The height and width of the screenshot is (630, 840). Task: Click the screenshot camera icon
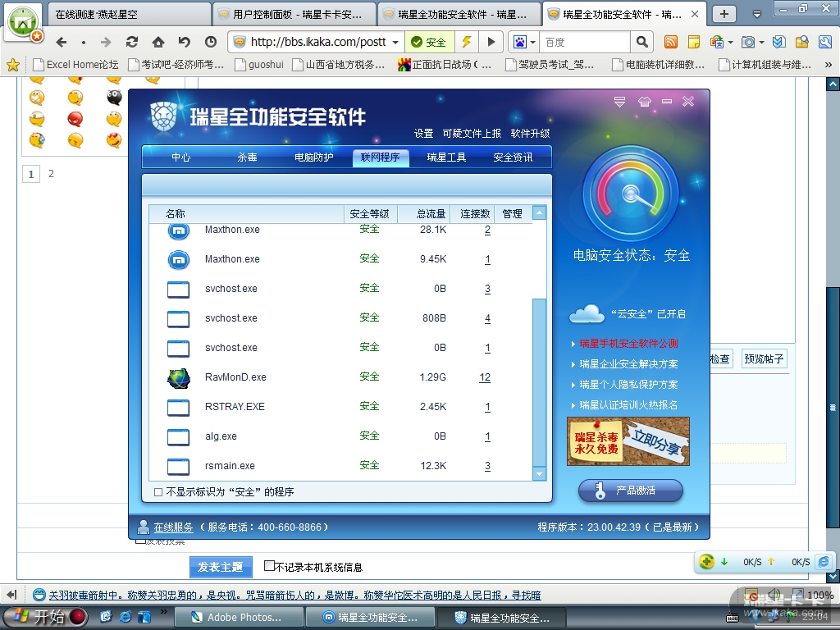click(x=748, y=42)
